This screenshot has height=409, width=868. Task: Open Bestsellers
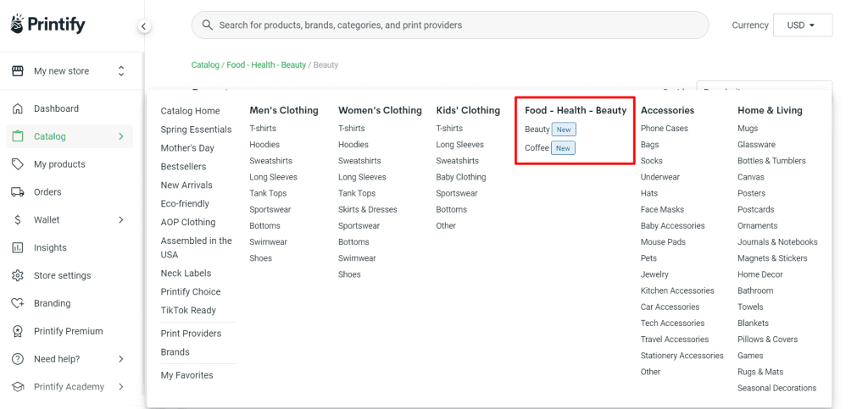(183, 166)
